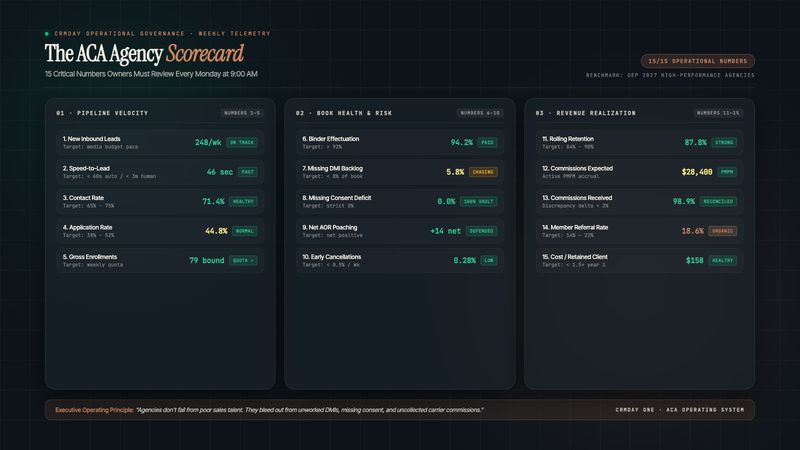The width and height of the screenshot is (800, 450).
Task: Select the "02 · Book Health & Risk" heading
Action: pyautogui.click(x=344, y=113)
